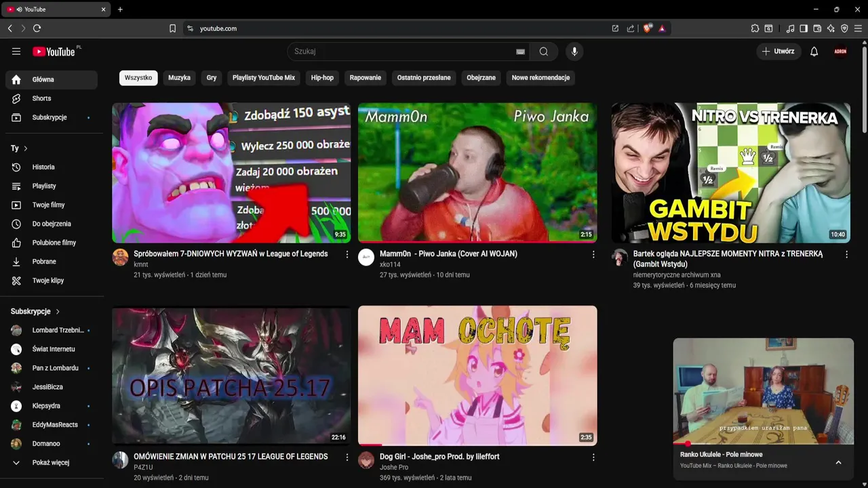Image resolution: width=868 pixels, height=488 pixels.
Task: Open the MAM OCHOTĘ Dog Girl thumbnail
Action: point(477,375)
